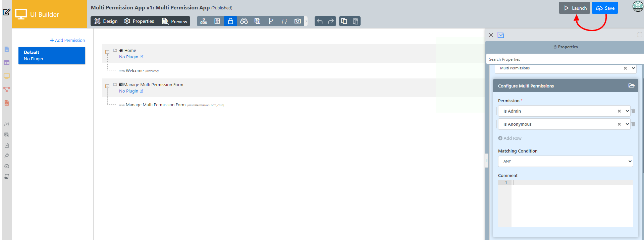Delete the Is Anonymous permission row
This screenshot has height=240, width=644.
633,124
